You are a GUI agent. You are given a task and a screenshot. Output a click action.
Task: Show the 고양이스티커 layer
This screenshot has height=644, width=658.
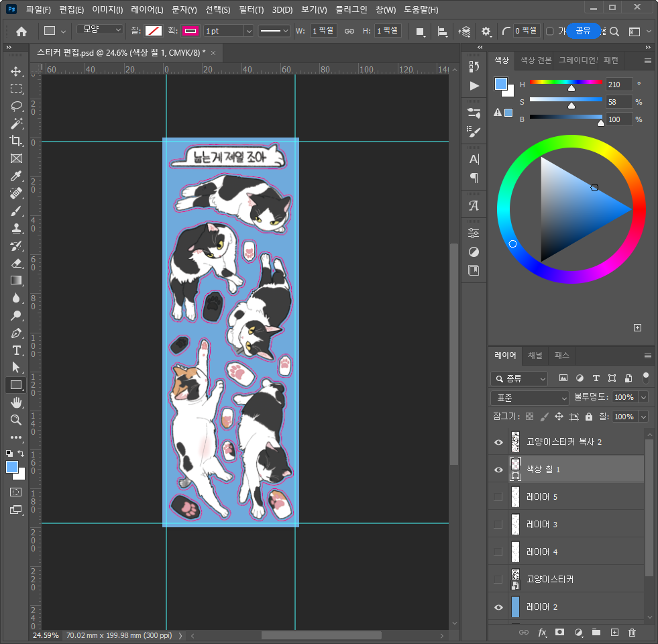click(498, 580)
